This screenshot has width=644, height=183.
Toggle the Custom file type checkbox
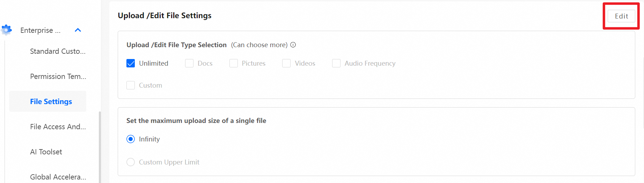[131, 85]
